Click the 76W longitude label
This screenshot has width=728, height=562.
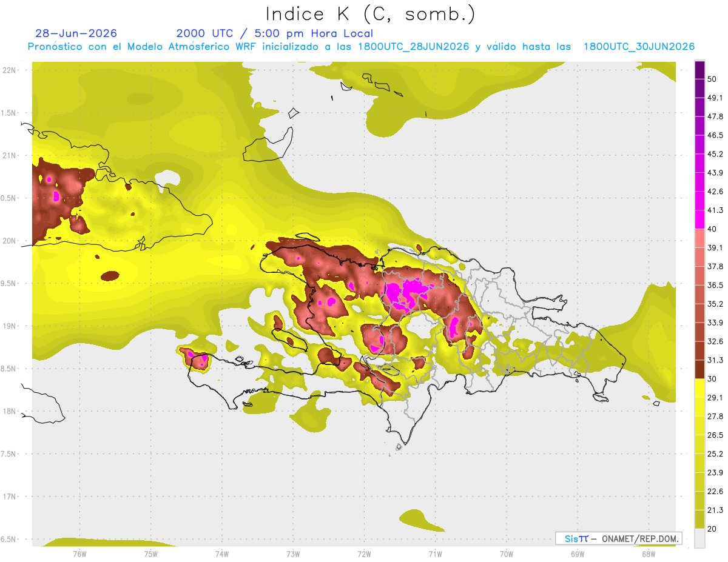(79, 554)
